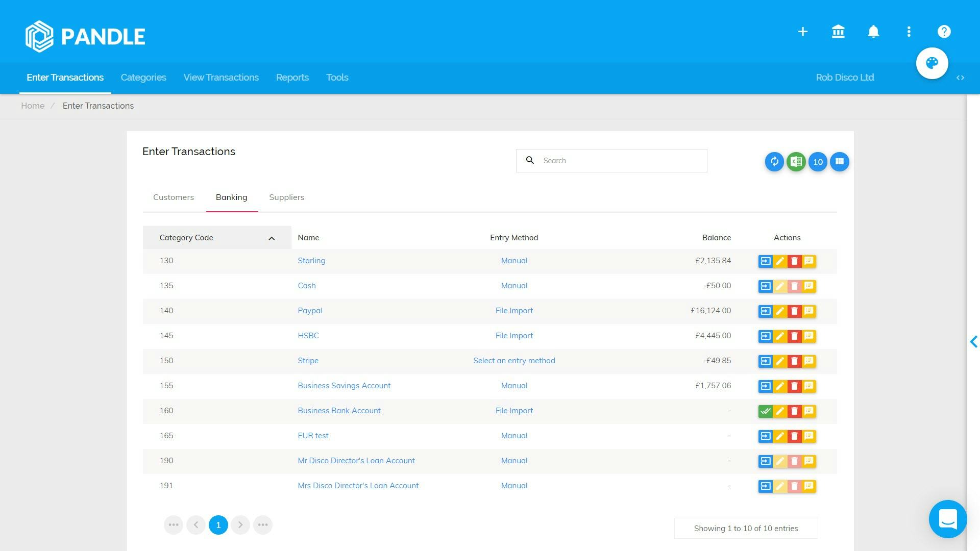Switch to the Suppliers tab
980x551 pixels.
click(x=286, y=197)
